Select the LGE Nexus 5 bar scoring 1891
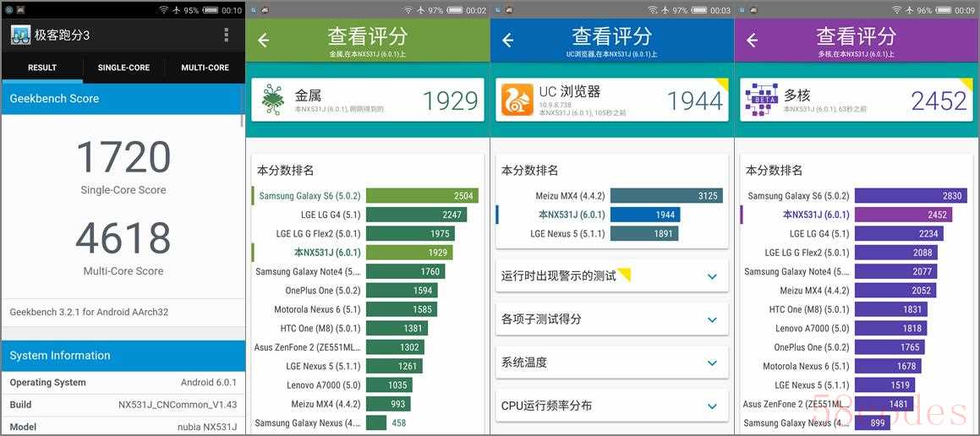 pyautogui.click(x=644, y=233)
